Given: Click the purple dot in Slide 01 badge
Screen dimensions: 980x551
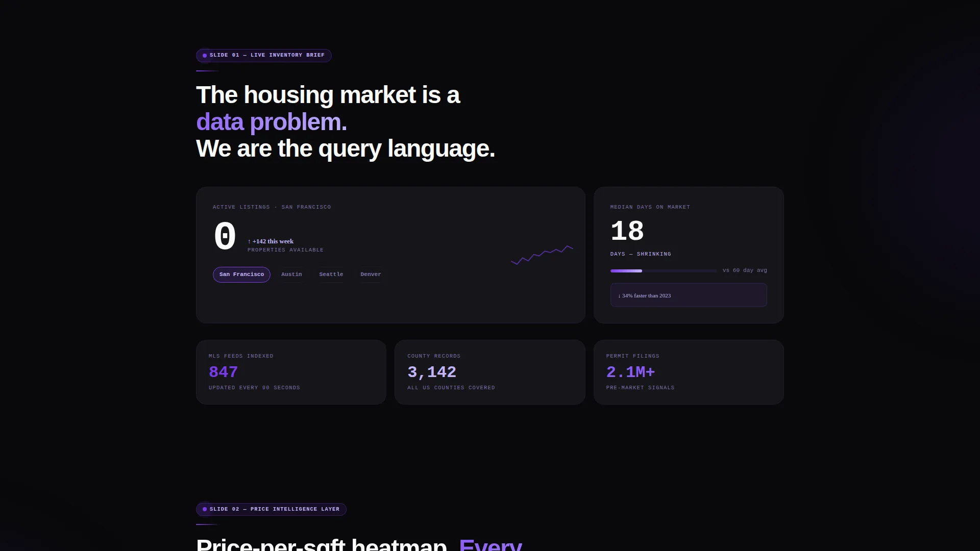Looking at the screenshot, I should point(205,56).
